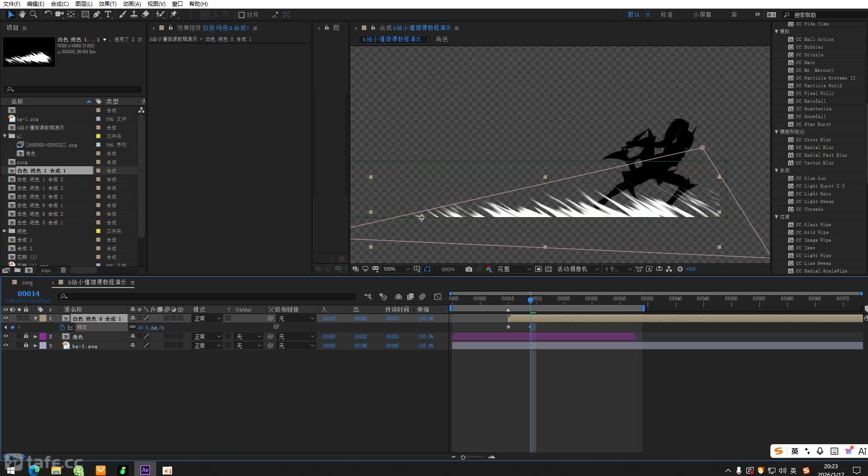Select the Clone Stamp tool

click(x=134, y=15)
